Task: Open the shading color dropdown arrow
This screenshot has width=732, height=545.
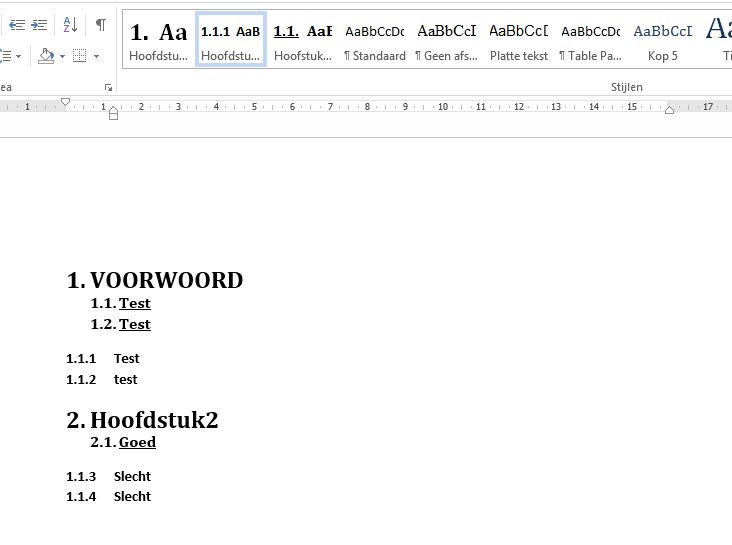Action: [61, 57]
